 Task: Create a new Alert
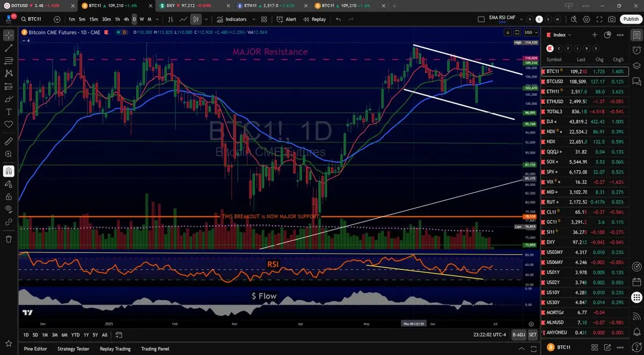point(287,19)
